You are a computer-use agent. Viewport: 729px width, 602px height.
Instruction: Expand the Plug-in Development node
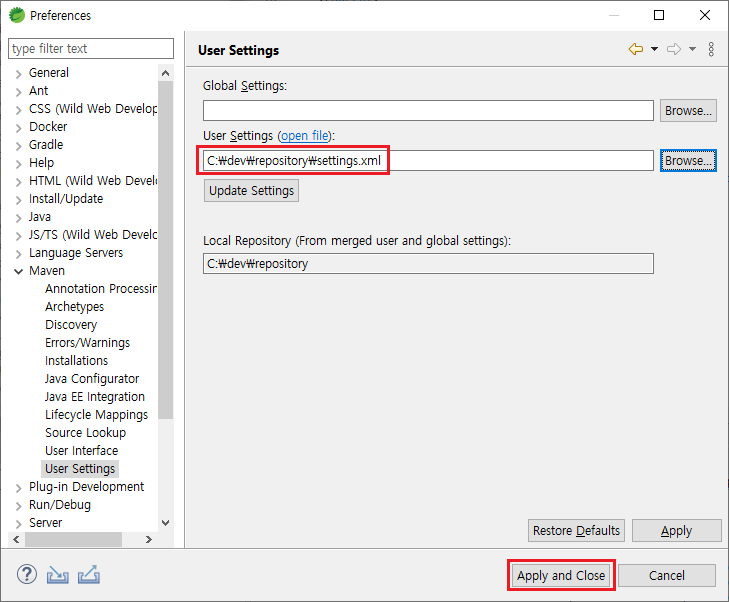pyautogui.click(x=19, y=488)
